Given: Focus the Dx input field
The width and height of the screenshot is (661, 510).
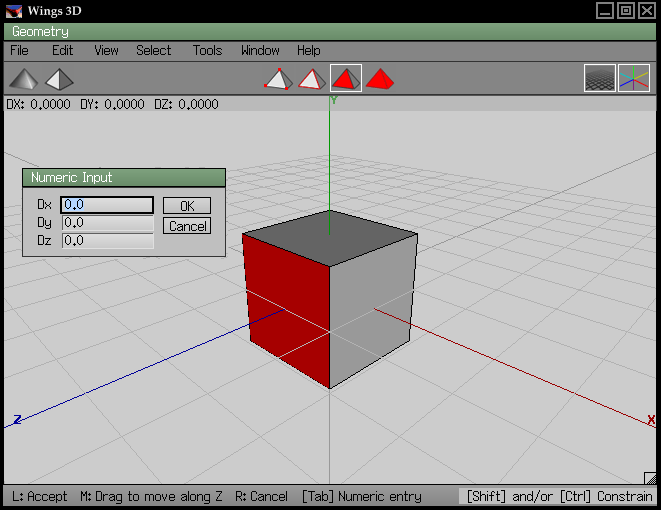Looking at the screenshot, I should click(107, 205).
